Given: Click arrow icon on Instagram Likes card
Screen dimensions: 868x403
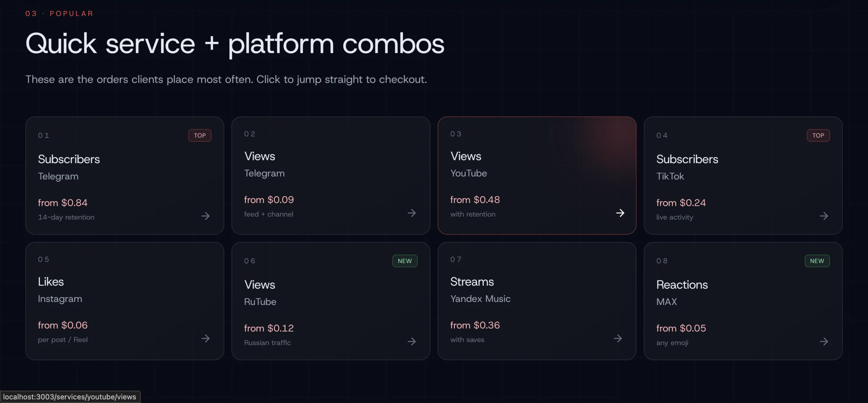Looking at the screenshot, I should (x=205, y=339).
